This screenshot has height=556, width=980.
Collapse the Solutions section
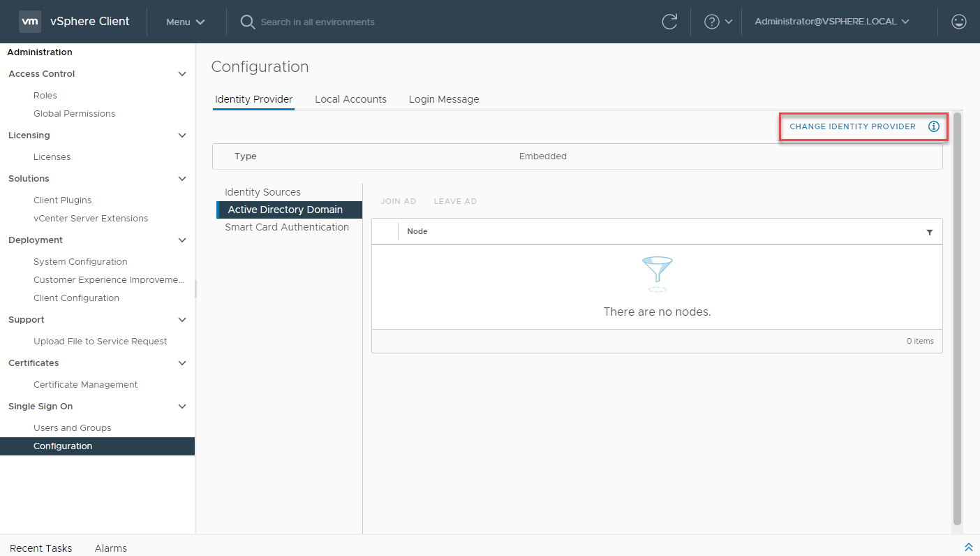[x=182, y=179]
